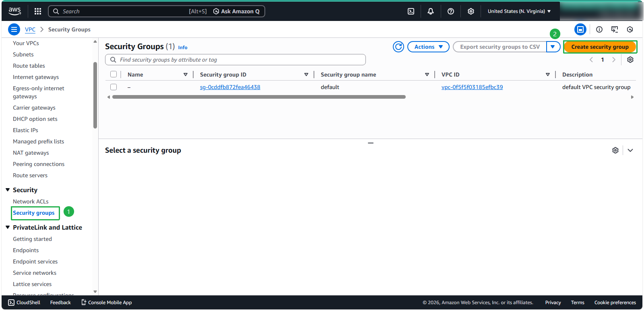Click the blue split panel icon
This screenshot has height=311, width=644.
coord(580,29)
